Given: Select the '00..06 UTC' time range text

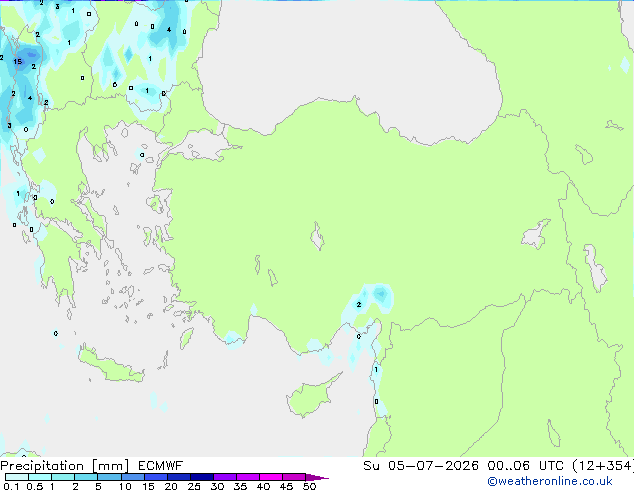Looking at the screenshot, I should (525, 466).
